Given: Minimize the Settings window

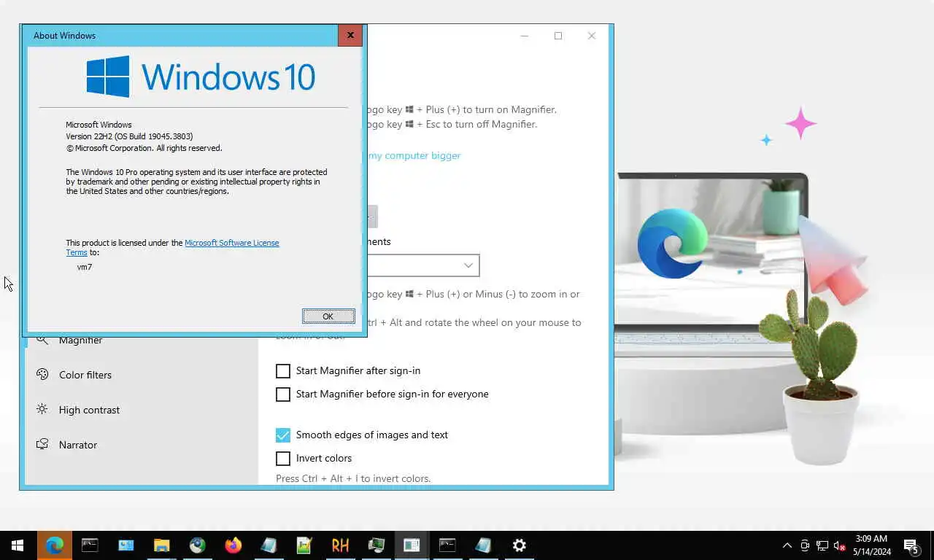Looking at the screenshot, I should [525, 36].
